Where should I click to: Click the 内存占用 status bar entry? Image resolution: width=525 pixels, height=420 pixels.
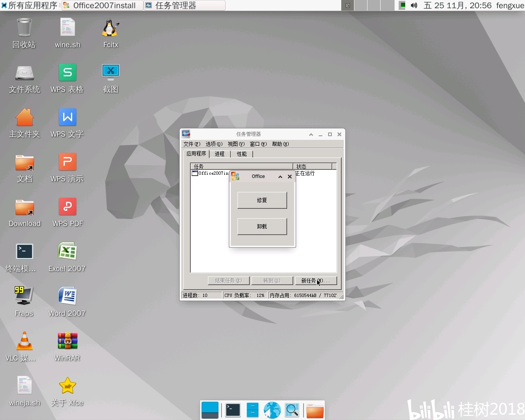303,295
